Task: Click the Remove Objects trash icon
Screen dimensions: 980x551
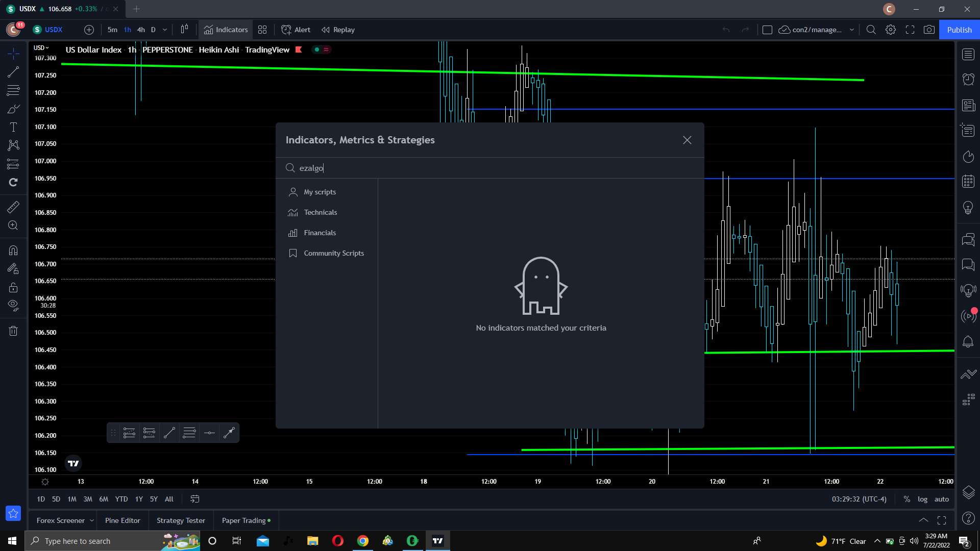Action: 13,331
